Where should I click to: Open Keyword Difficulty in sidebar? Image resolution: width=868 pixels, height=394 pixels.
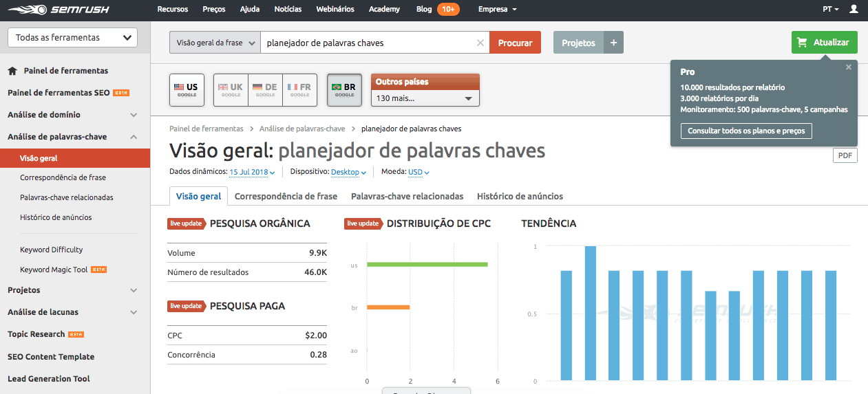coord(52,250)
